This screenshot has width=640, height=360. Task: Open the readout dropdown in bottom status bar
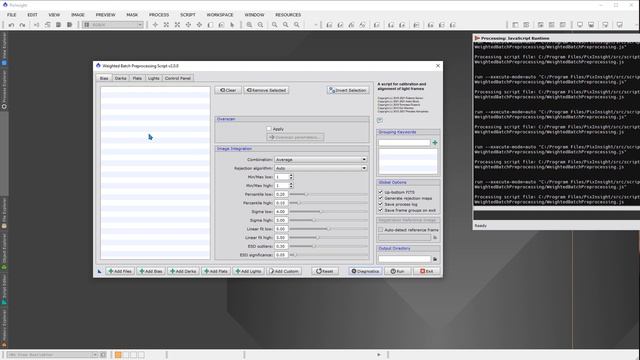[x=52, y=355]
